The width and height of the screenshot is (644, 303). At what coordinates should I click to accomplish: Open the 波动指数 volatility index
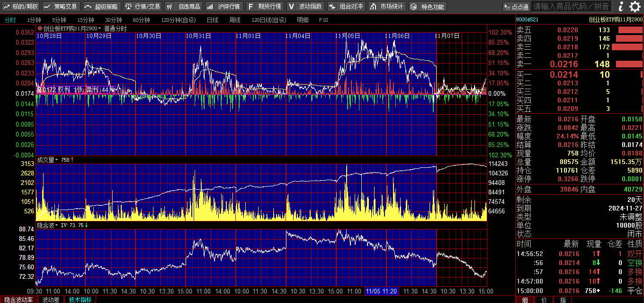coord(305,7)
